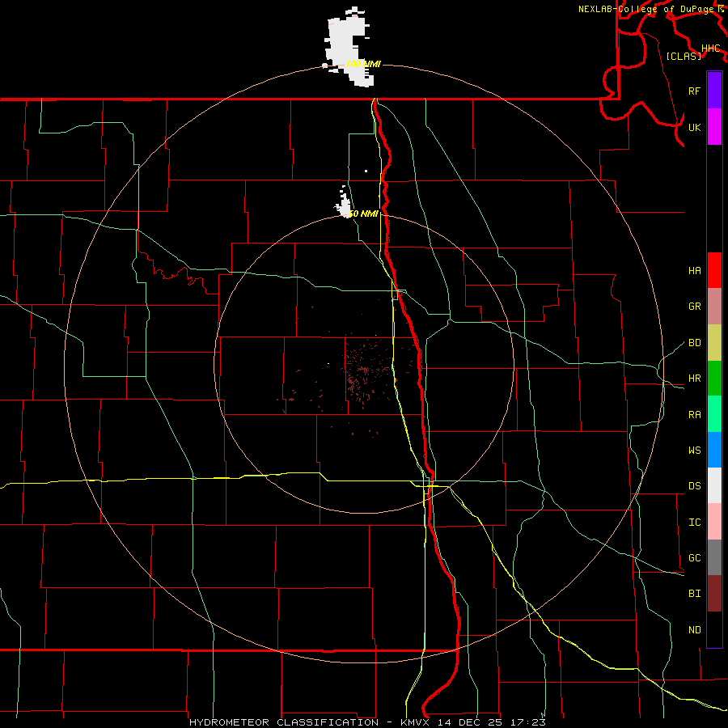Click the RA light green legend swatch
Viewport: 728px width, 728px height.
click(x=714, y=413)
